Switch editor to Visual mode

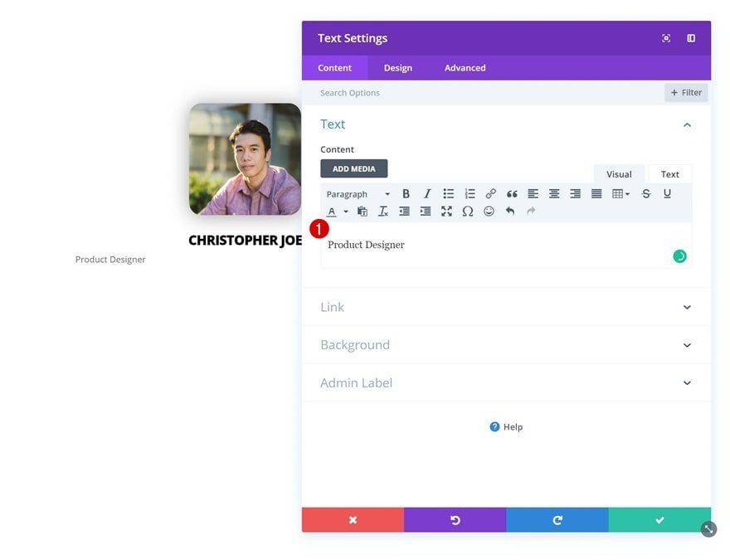[619, 174]
